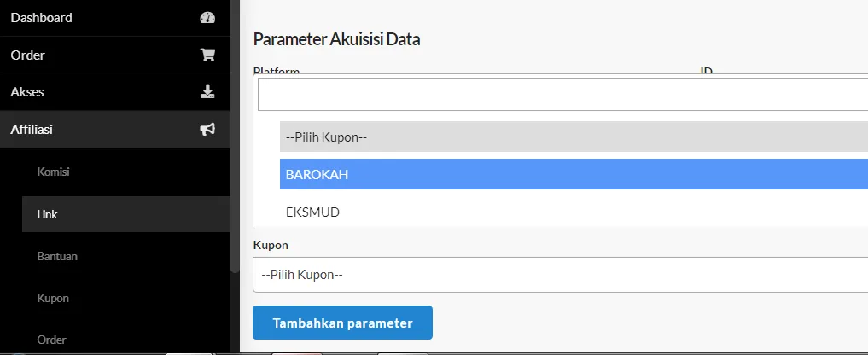Click the Akses download icon

pyautogui.click(x=207, y=92)
